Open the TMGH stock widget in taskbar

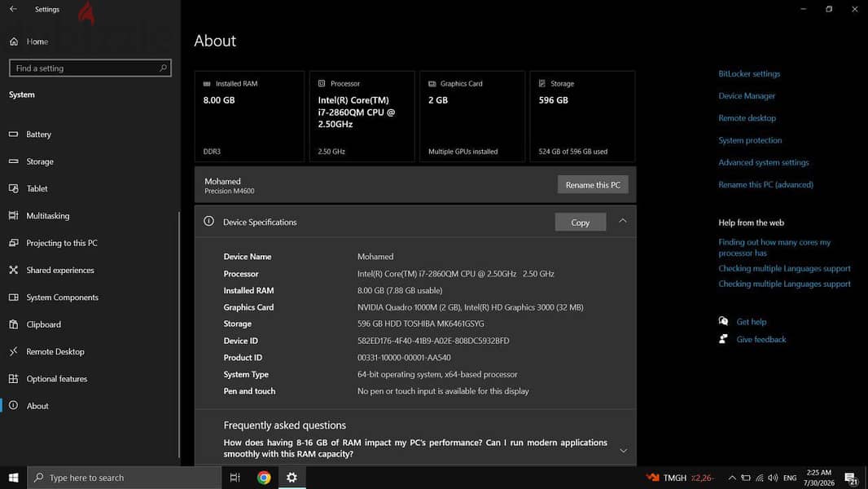point(681,478)
